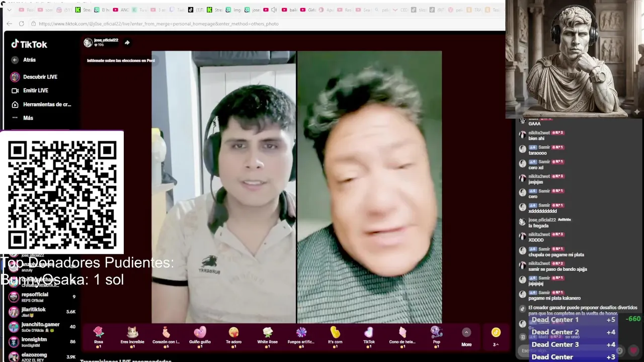Click the browser back arrow
Viewport: 644px width, 362px height.
tap(9, 24)
